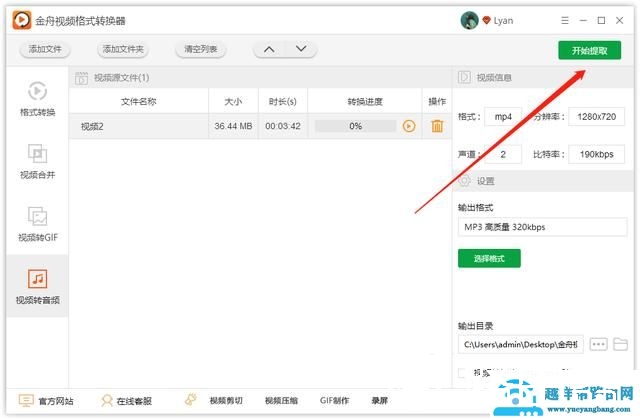Image resolution: width=640 pixels, height=420 pixels.
Task: Click the Lyan username
Action: point(503,20)
